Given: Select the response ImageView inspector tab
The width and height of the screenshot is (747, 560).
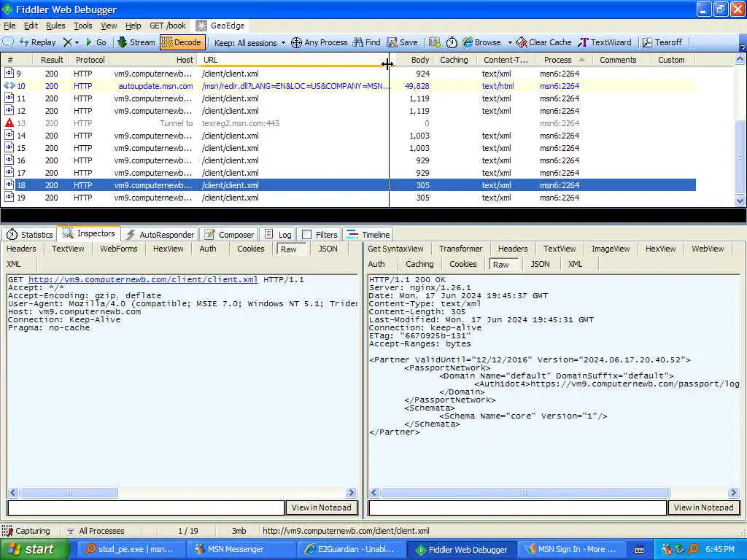Looking at the screenshot, I should [x=611, y=249].
